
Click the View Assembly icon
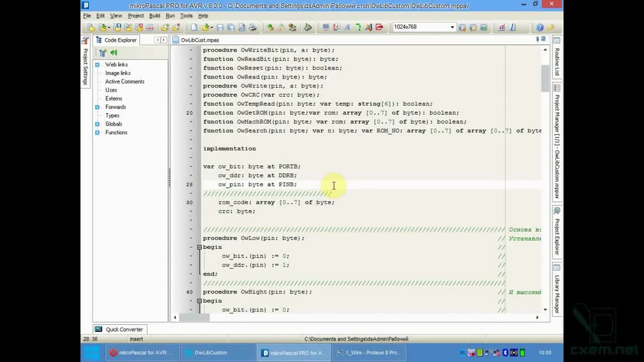347,28
